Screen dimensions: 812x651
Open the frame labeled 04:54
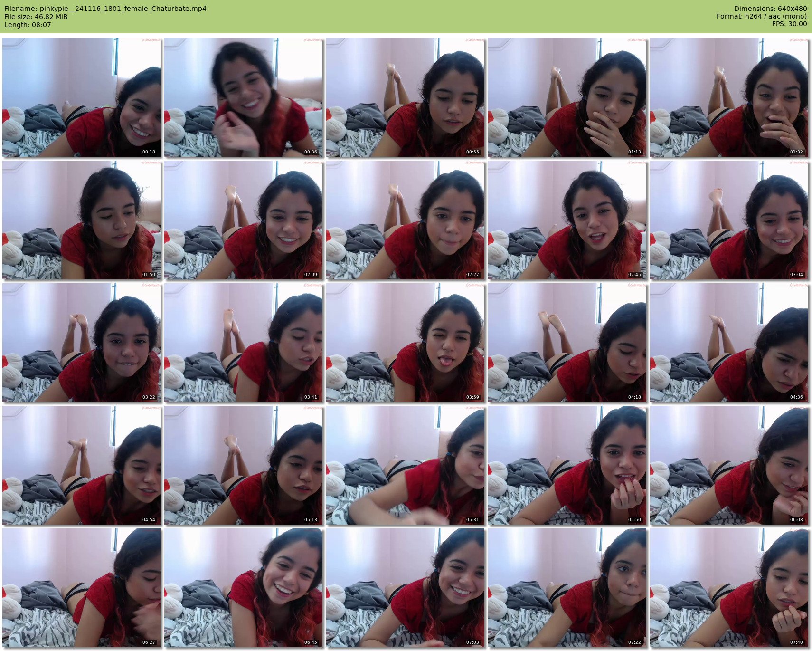(82, 465)
